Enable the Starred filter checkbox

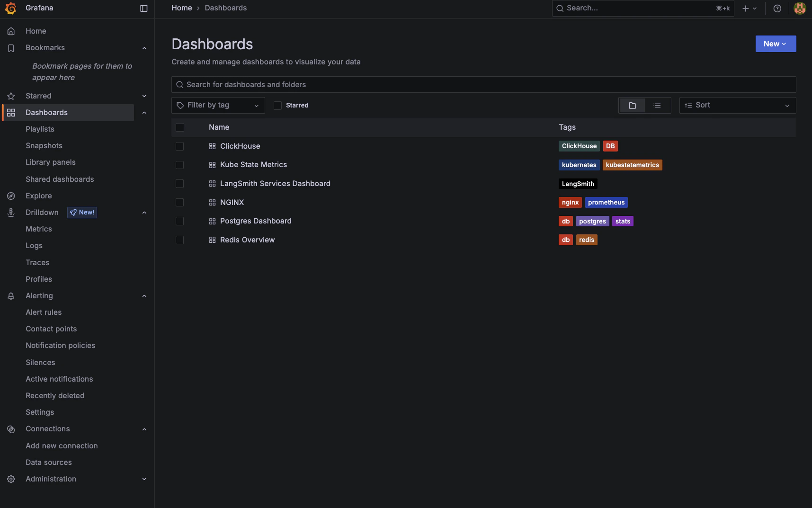277,105
